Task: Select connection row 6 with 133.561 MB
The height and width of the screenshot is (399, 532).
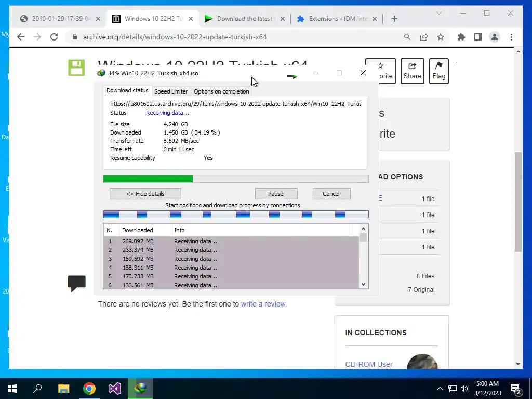Action: [x=231, y=285]
